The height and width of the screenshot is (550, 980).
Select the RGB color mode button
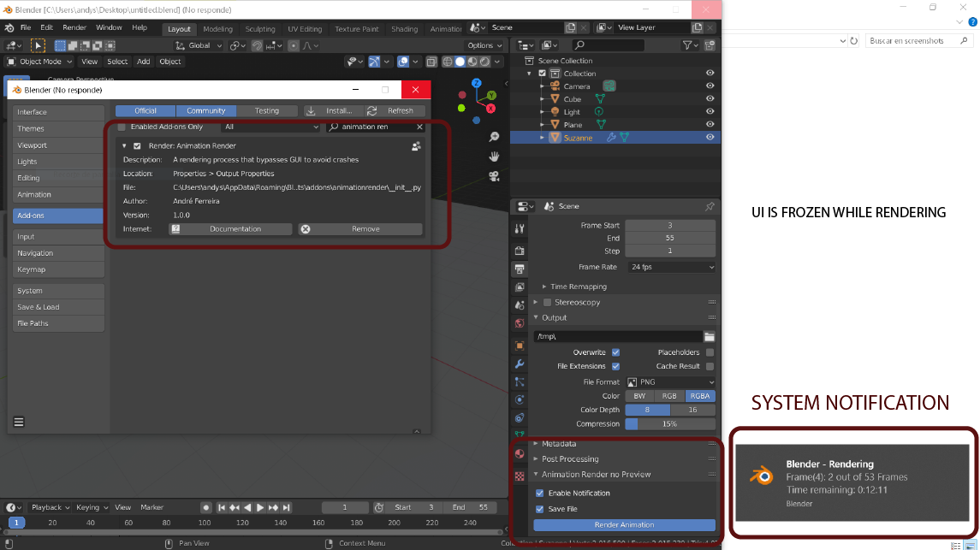[669, 396]
